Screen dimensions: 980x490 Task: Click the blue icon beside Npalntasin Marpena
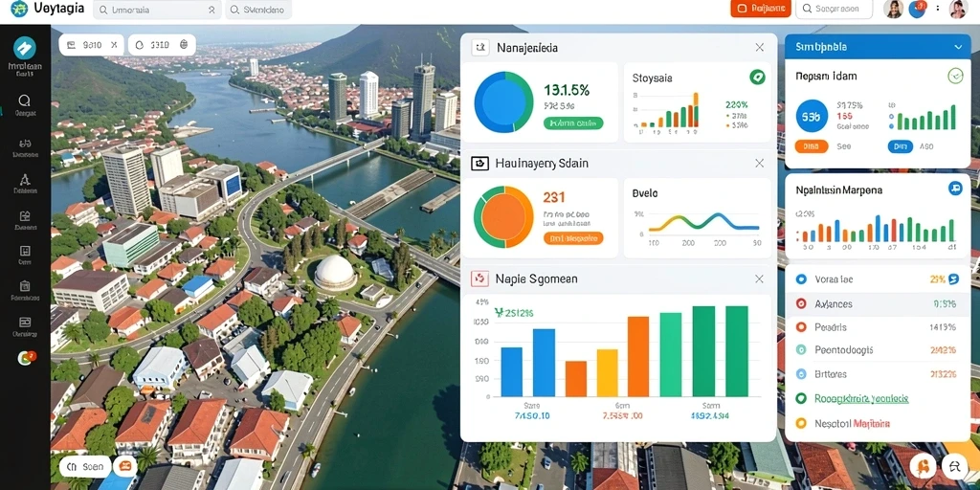955,189
